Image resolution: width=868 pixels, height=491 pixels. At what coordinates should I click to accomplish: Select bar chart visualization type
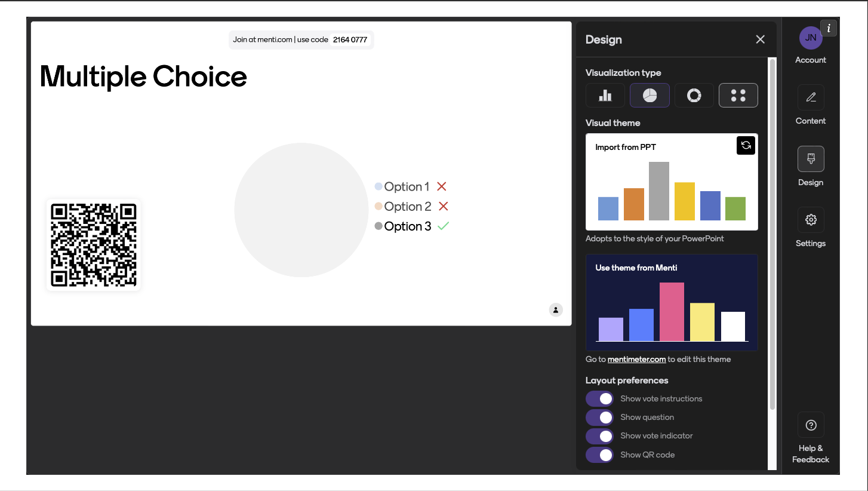[x=605, y=96]
